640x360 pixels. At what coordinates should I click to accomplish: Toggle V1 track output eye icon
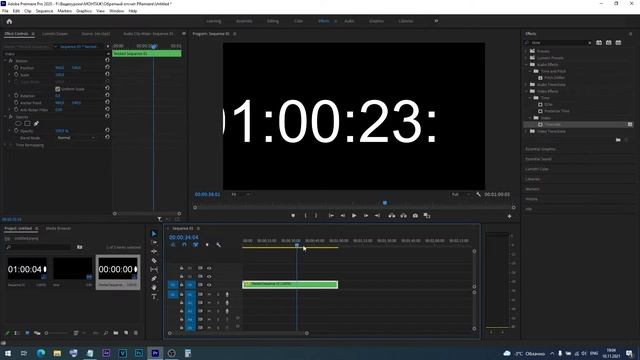[209, 285]
